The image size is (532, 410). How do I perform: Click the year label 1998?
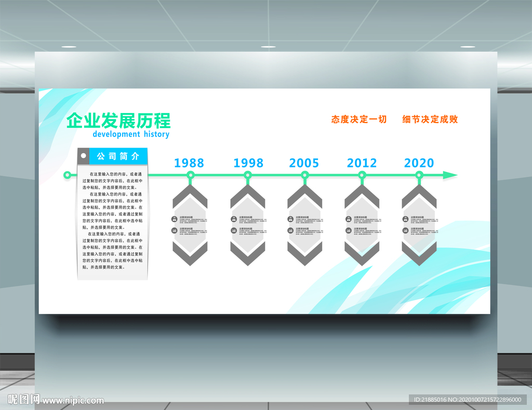click(248, 163)
